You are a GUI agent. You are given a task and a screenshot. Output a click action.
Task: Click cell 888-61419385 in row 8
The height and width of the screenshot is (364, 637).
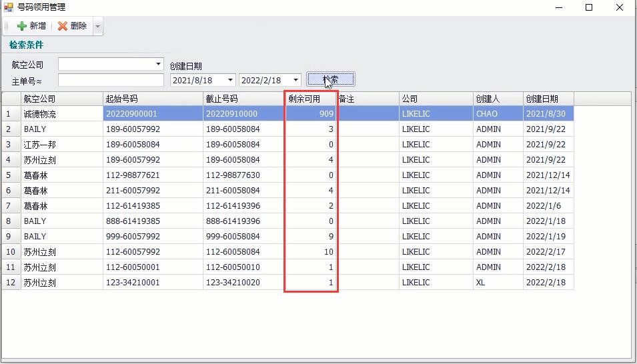click(x=153, y=221)
